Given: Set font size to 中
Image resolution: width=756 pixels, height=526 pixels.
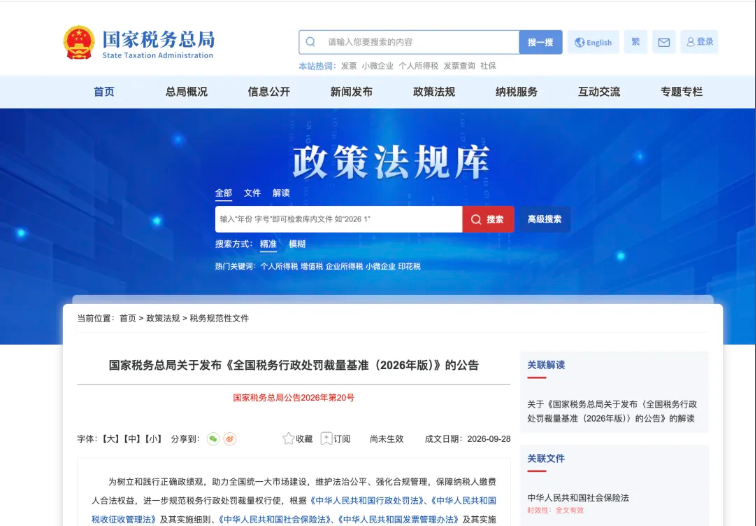Looking at the screenshot, I should pyautogui.click(x=132, y=439).
